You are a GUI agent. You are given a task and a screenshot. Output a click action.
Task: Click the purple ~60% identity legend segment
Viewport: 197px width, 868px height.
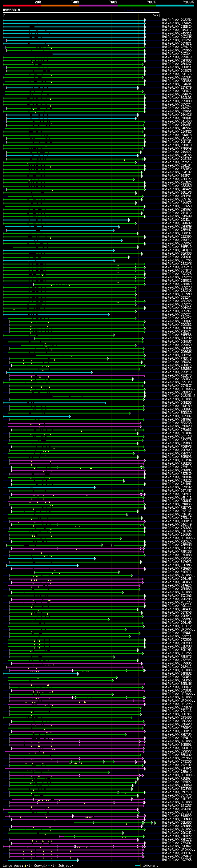point(99,6)
